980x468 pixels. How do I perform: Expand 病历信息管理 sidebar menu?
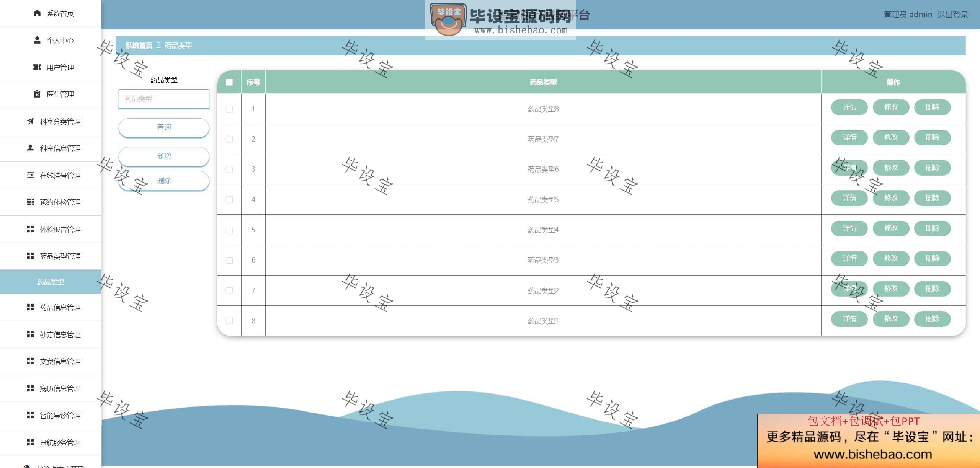click(51, 388)
